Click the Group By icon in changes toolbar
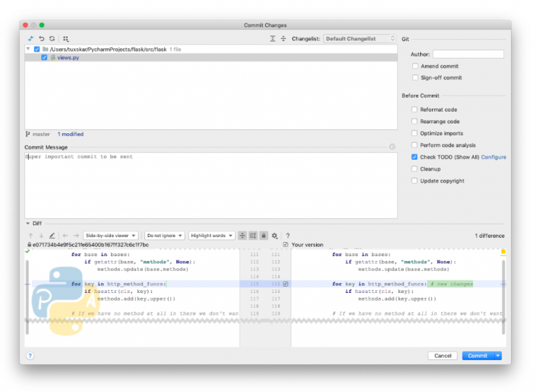The height and width of the screenshot is (392, 536). (66, 39)
